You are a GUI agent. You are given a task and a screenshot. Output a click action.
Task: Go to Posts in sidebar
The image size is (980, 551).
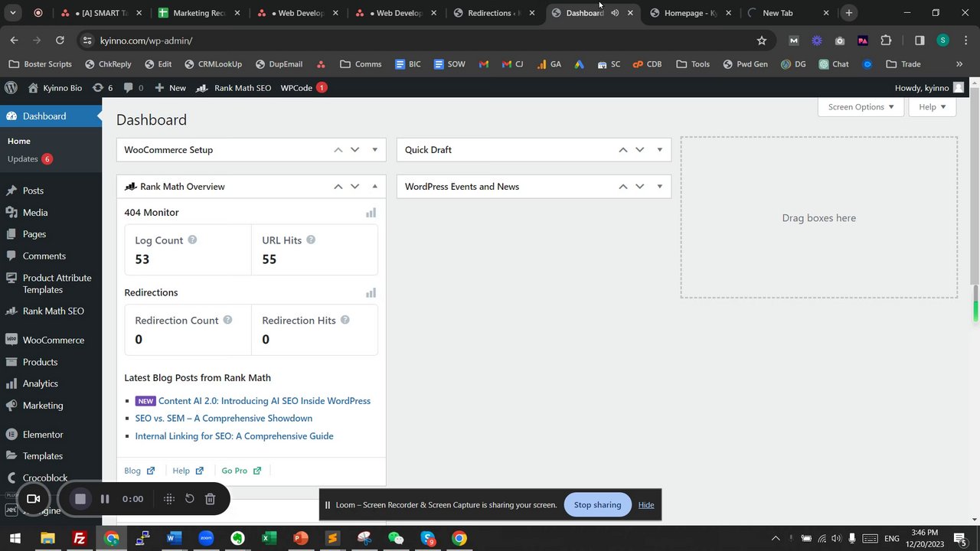33,191
